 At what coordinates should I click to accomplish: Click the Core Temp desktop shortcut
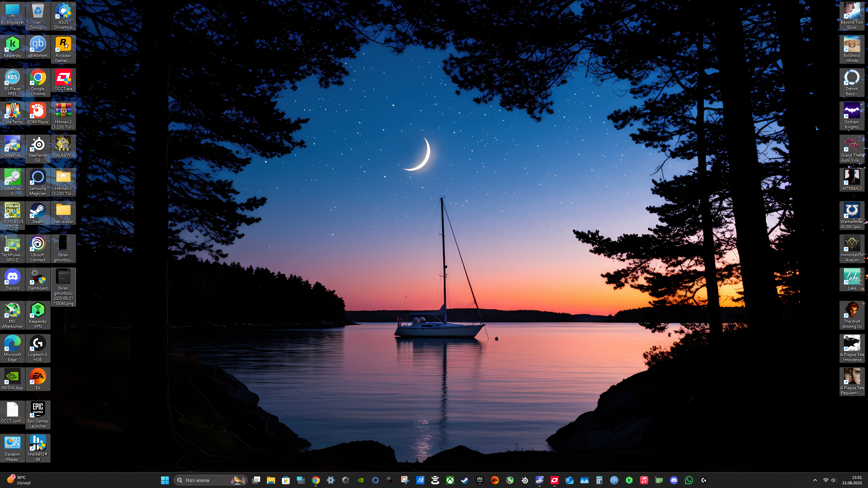click(13, 114)
